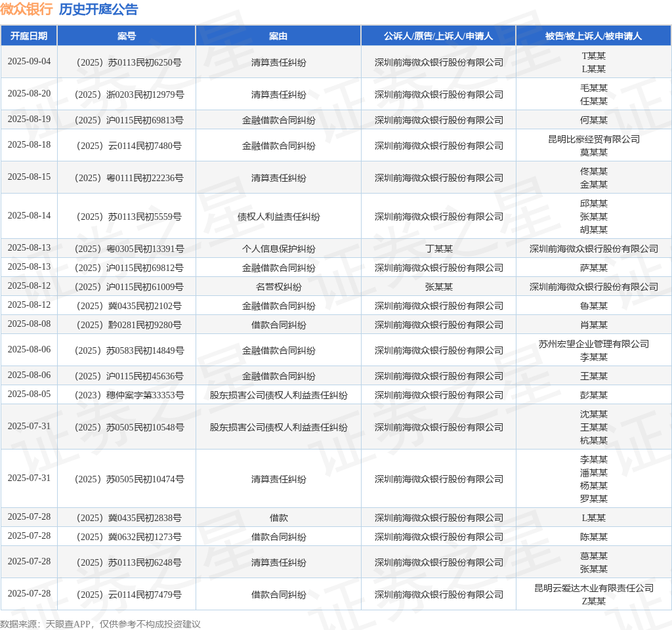The image size is (672, 630).
Task: Click defendant 邱某某
Action: point(593,203)
